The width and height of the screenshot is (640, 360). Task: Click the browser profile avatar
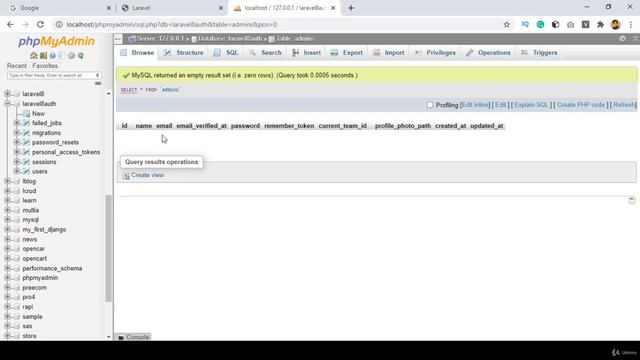point(616,24)
